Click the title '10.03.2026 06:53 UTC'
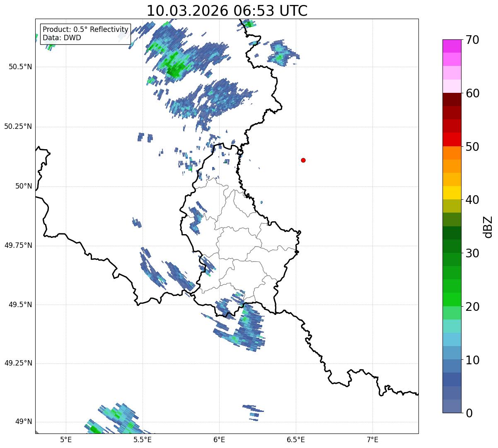Screen dimensions: 498x448 click(x=227, y=10)
